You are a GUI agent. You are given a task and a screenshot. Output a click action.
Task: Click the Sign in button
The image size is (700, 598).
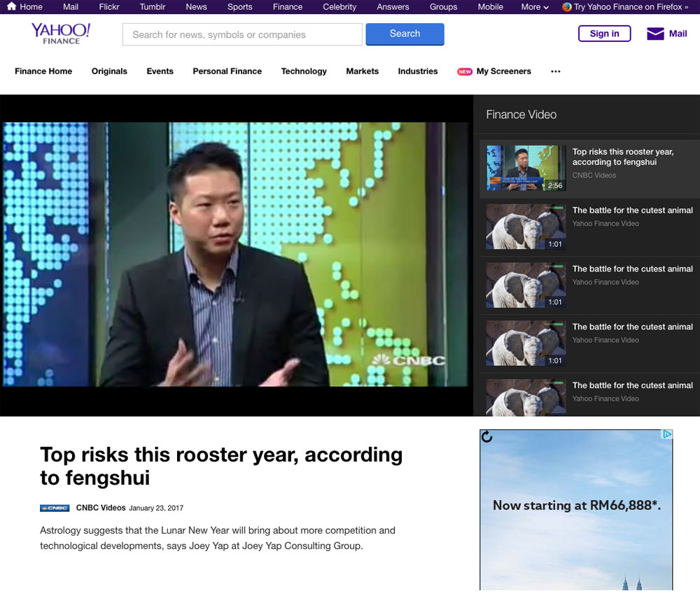point(604,34)
